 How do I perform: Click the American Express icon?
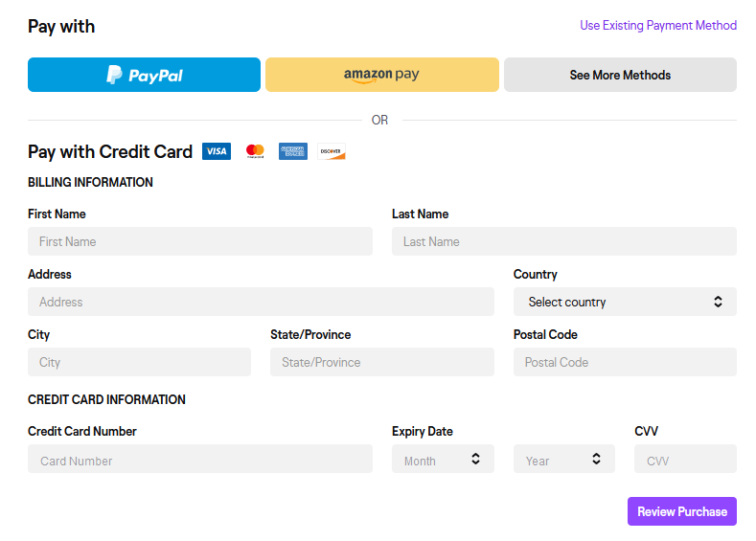pos(293,151)
